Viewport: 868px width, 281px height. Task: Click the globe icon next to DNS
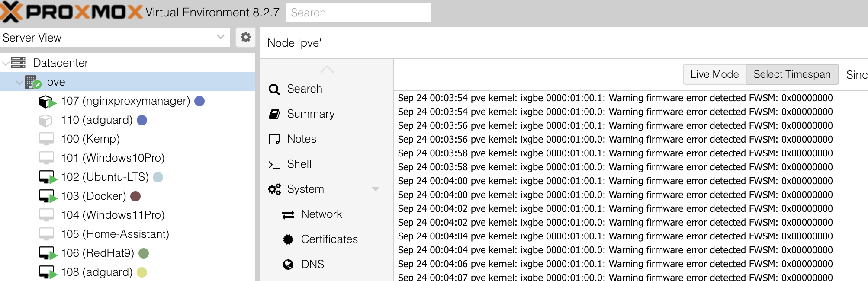pyautogui.click(x=288, y=264)
